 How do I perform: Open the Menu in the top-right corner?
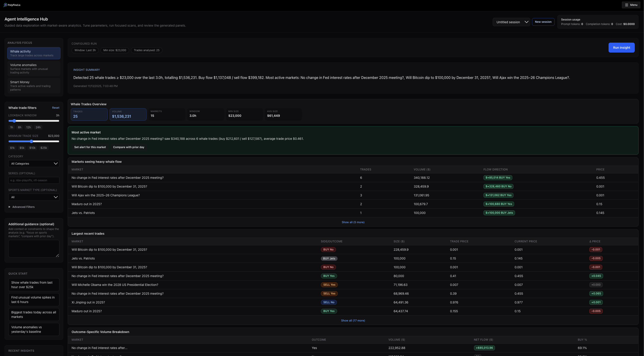[x=631, y=5]
